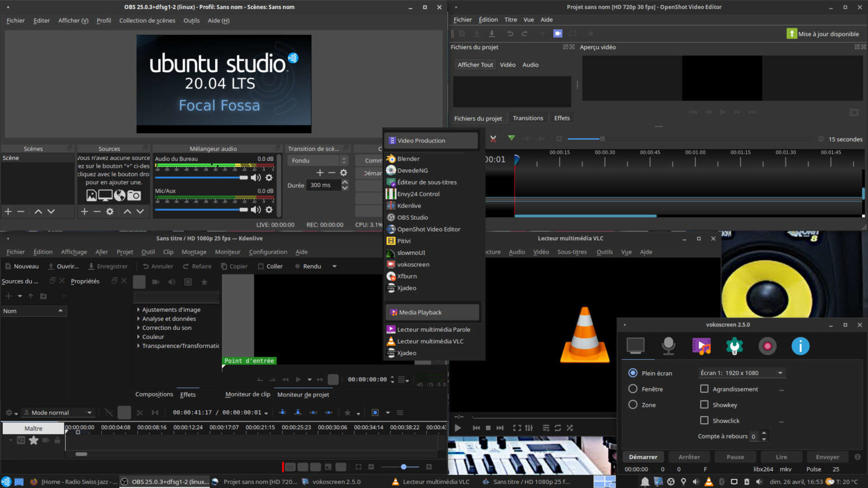Screen dimensions: 868x488
Task: Open the Fondu transition dropdown in OBS
Action: pos(318,160)
